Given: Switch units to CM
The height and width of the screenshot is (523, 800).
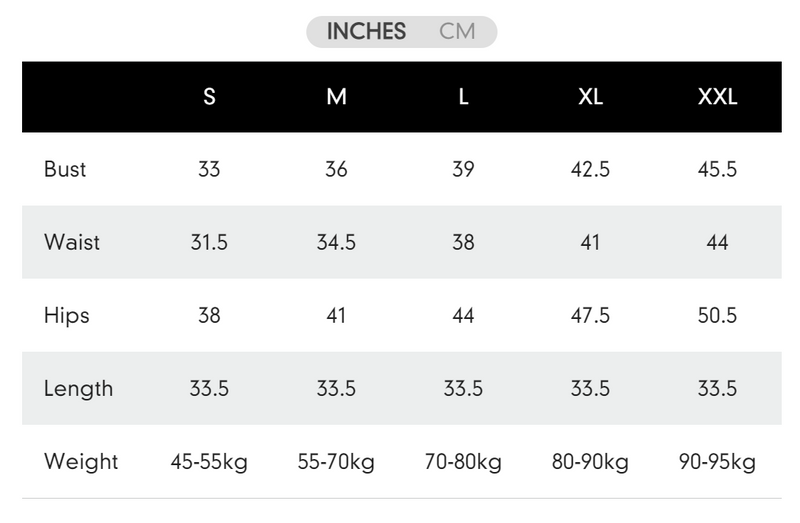Looking at the screenshot, I should [457, 31].
